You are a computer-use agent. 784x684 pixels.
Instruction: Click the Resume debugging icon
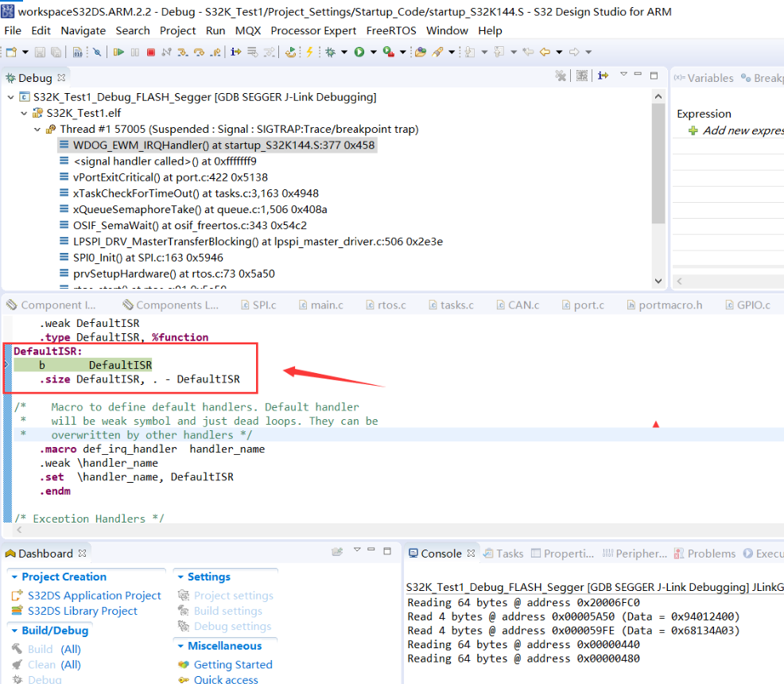[118, 52]
